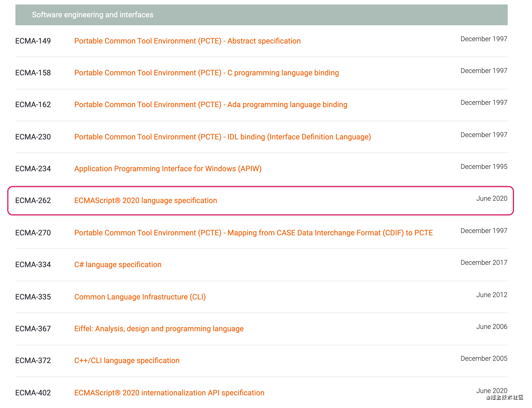Open PCTE Abstract specification link
This screenshot has height=408, width=532.
(187, 41)
